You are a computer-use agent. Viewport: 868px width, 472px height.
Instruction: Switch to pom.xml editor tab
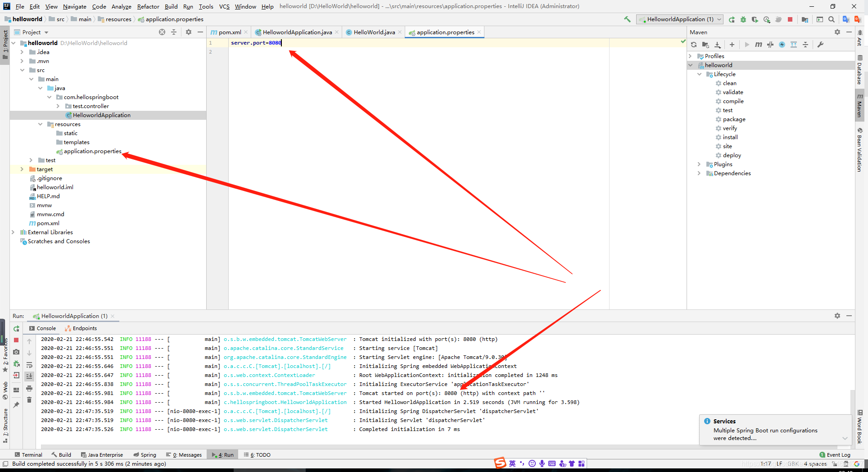[x=230, y=32]
